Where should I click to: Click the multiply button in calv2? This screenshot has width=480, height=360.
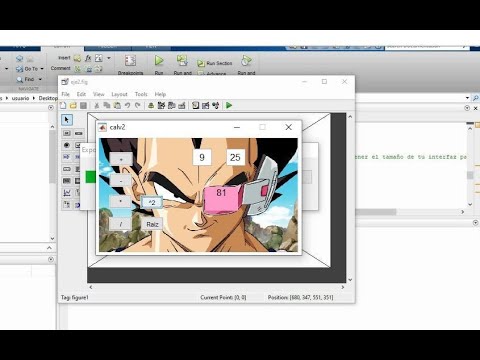pyautogui.click(x=120, y=202)
